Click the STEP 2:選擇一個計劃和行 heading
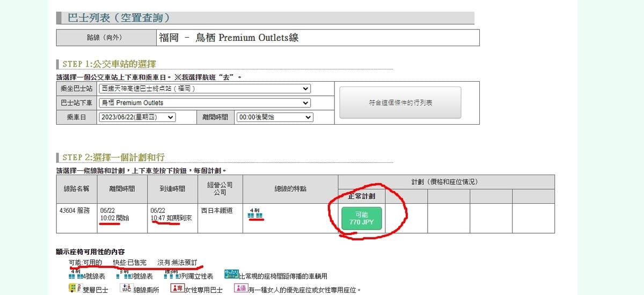 (113, 157)
